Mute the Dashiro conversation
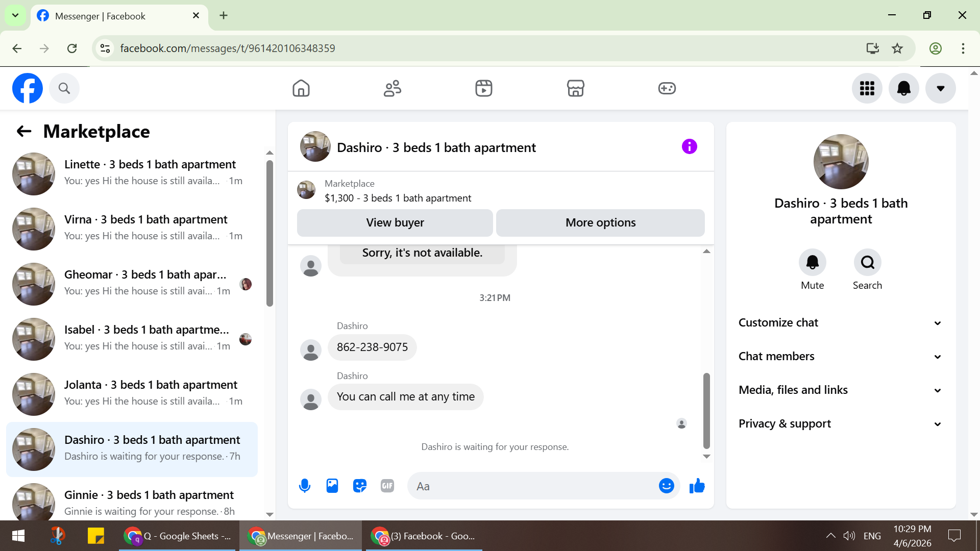The height and width of the screenshot is (551, 980). (x=813, y=262)
